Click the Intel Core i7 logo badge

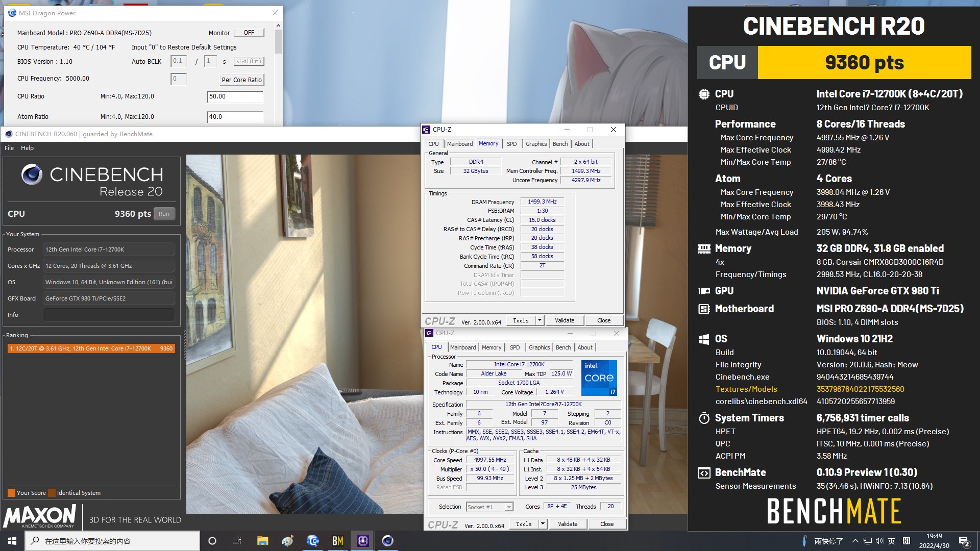tap(599, 378)
